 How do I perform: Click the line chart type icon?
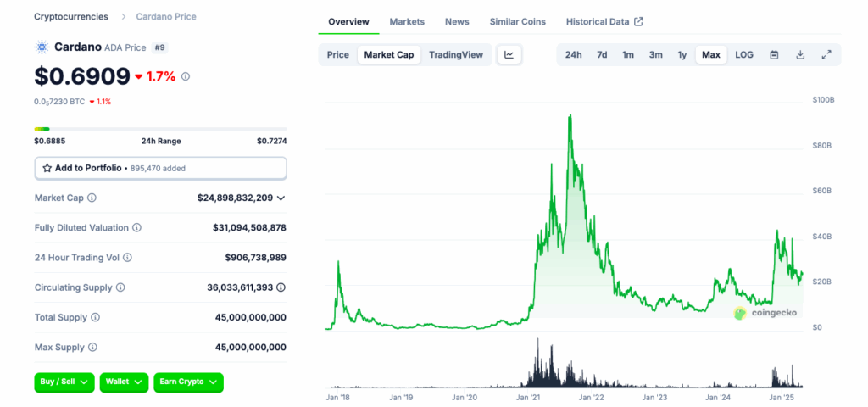[x=509, y=55]
